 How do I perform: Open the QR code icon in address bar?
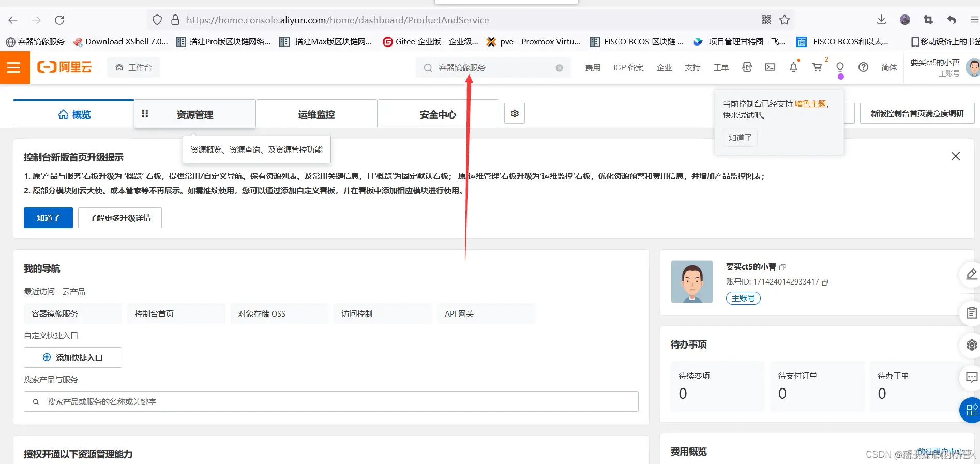tap(766, 20)
